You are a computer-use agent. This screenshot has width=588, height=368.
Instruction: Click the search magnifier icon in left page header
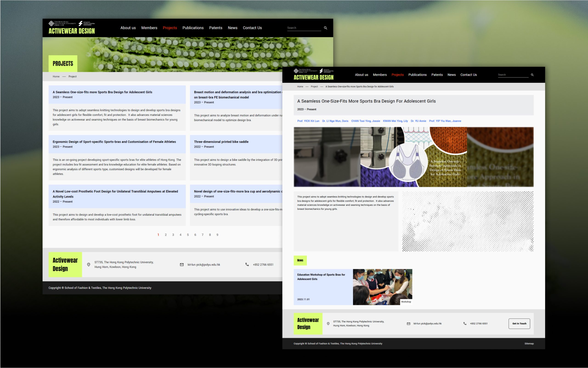point(325,28)
